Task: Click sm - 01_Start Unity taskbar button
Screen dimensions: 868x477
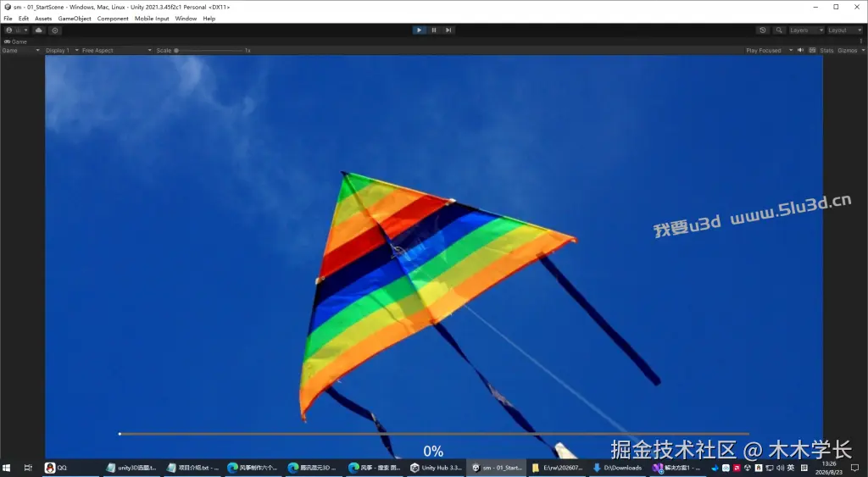Action: tap(497, 468)
